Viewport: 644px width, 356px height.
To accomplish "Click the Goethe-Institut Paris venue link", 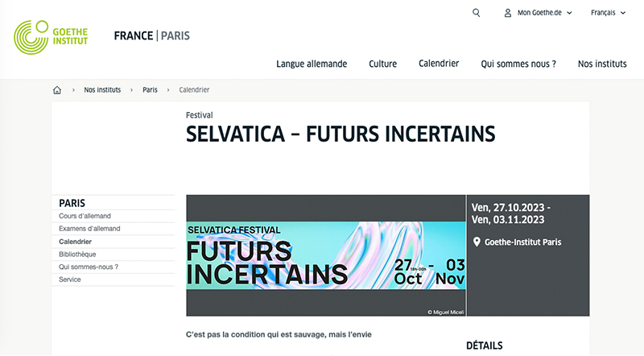I will (x=522, y=242).
